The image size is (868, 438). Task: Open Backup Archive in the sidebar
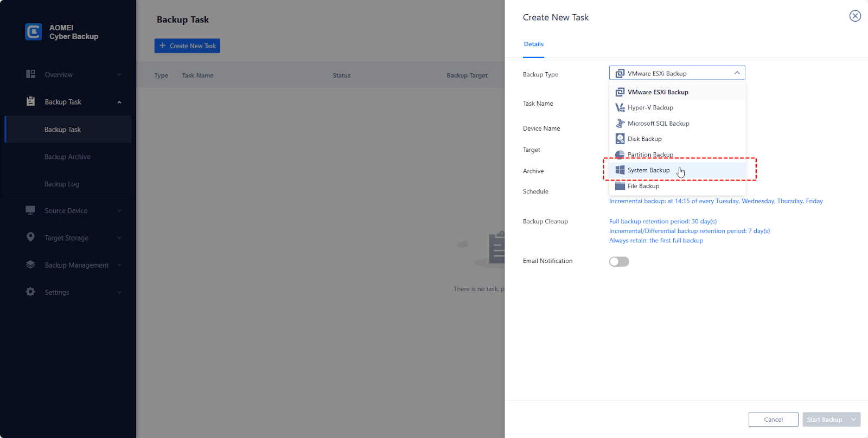pos(67,157)
